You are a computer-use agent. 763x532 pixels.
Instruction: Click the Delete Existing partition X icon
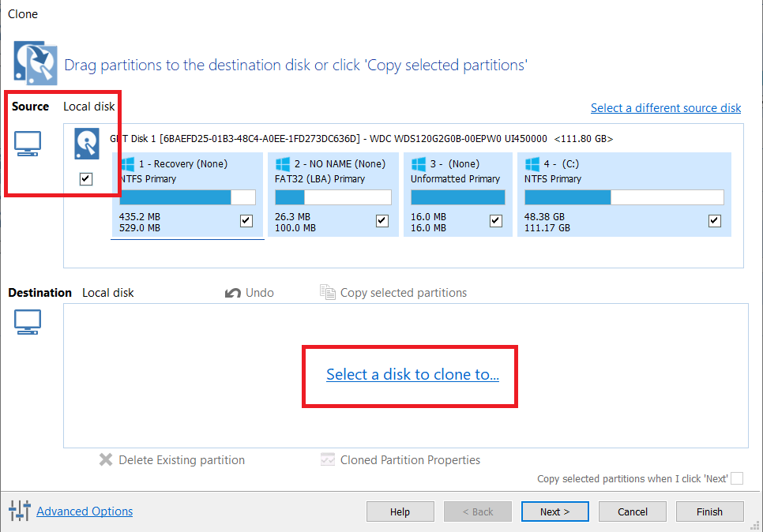click(106, 459)
